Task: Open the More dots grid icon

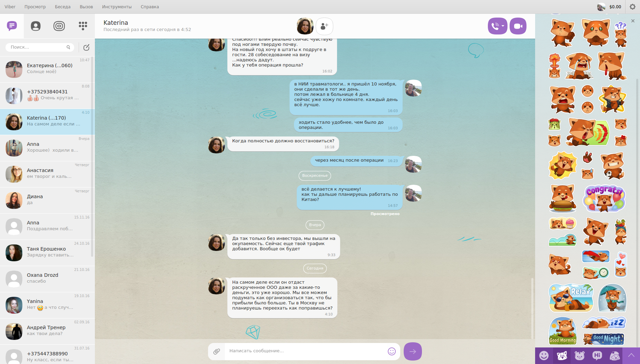Action: [83, 26]
